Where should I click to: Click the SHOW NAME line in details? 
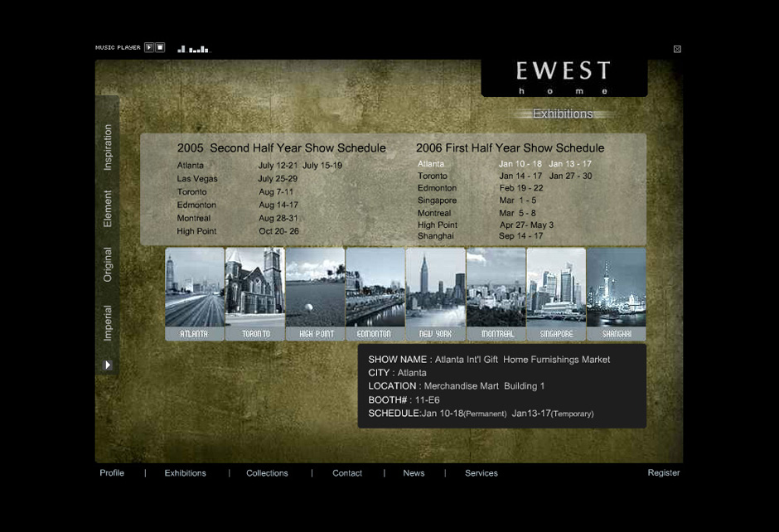(x=489, y=359)
